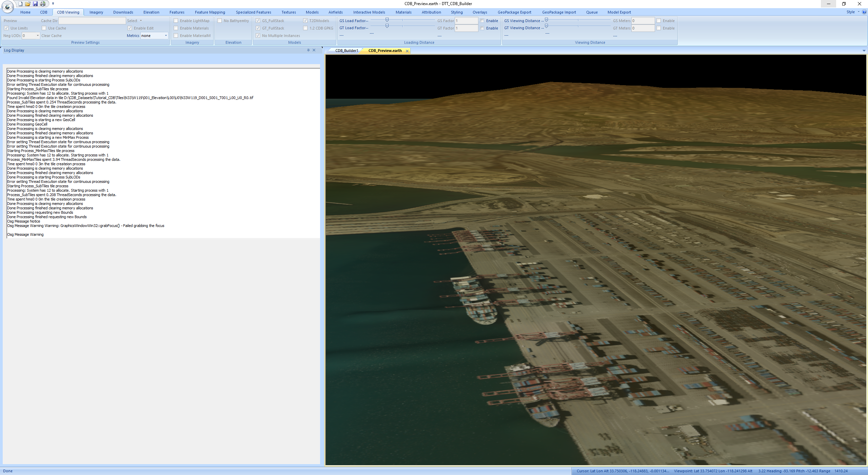The image size is (868, 475).
Task: Check Enable Materials
Action: (x=176, y=28)
